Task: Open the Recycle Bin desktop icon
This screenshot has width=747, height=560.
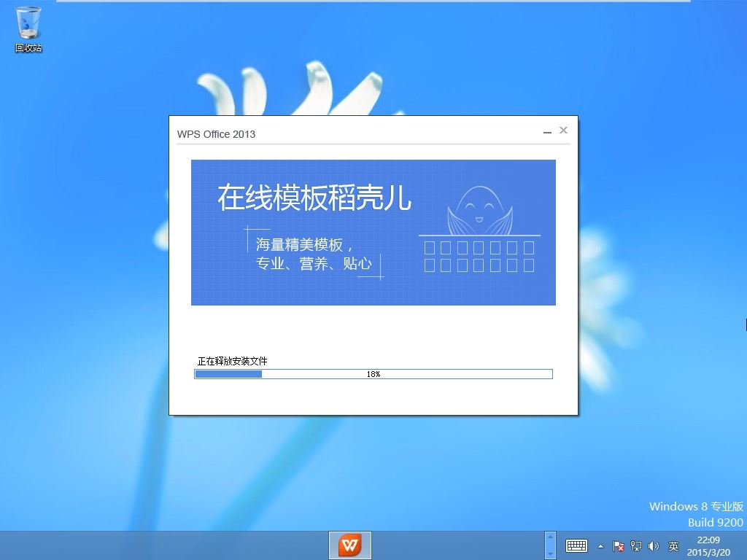Action: point(28,29)
